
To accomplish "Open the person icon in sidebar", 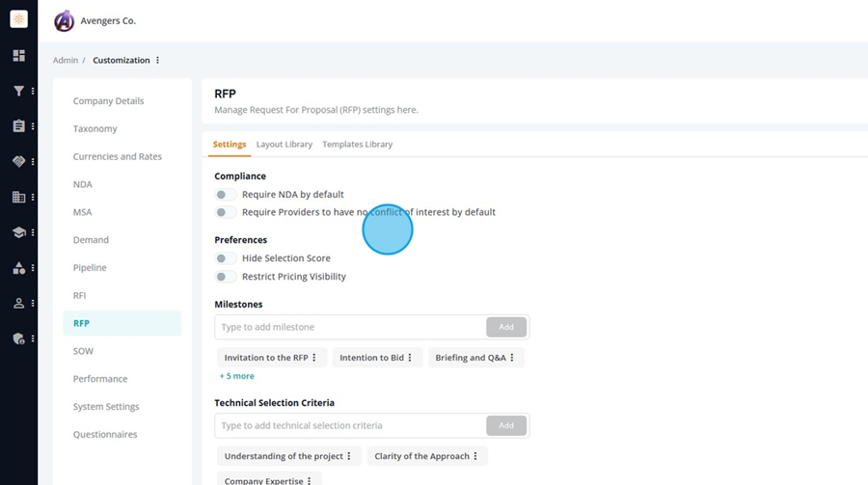I will pos(19,304).
